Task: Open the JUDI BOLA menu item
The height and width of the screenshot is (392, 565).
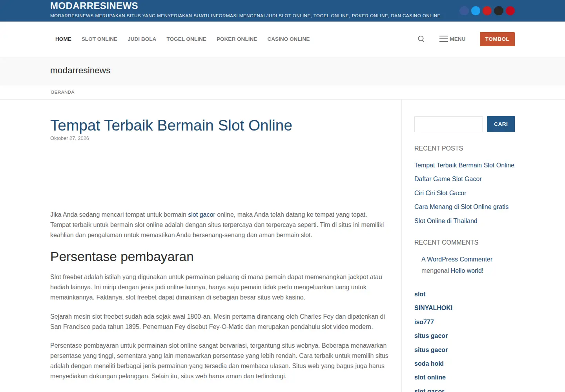Action: (142, 39)
